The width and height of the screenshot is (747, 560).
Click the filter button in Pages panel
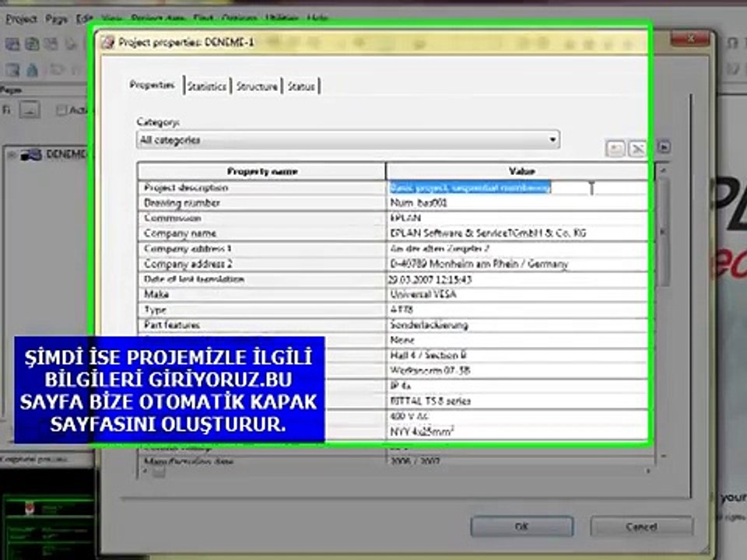30,110
